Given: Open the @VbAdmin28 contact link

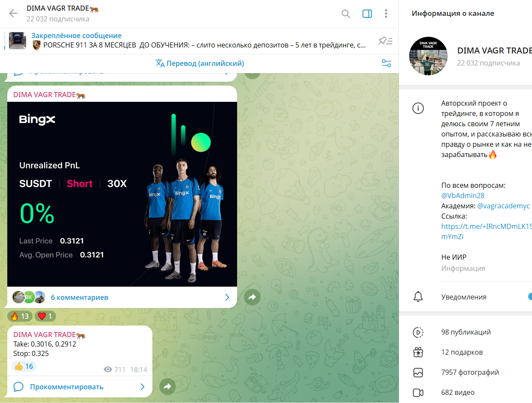Looking at the screenshot, I should 463,196.
